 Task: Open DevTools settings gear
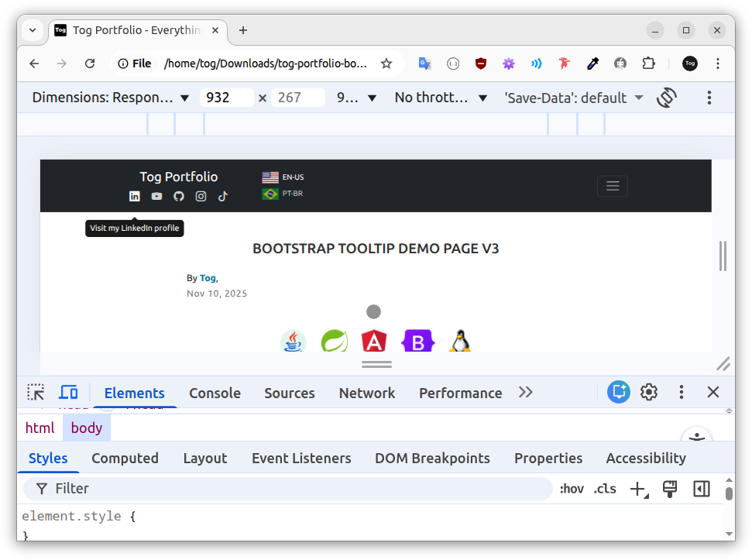[649, 392]
